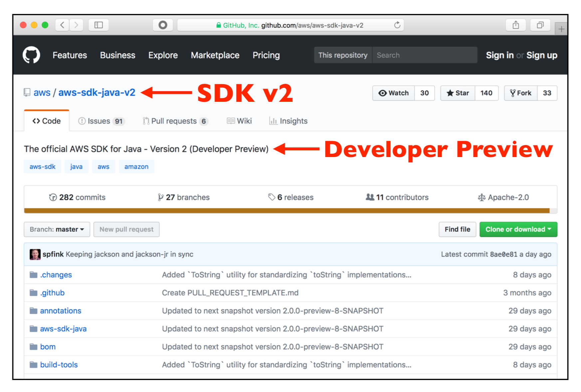Open the spfink author link
The image size is (581, 392).
[x=53, y=254]
